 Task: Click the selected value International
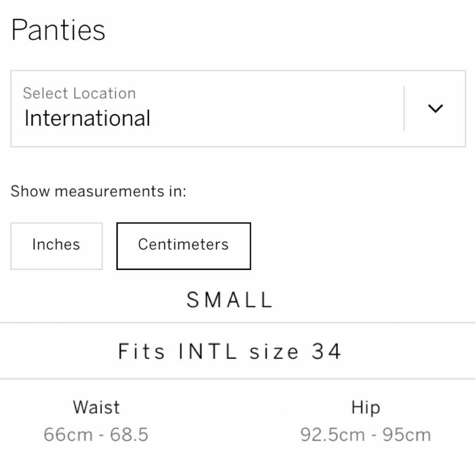point(87,118)
